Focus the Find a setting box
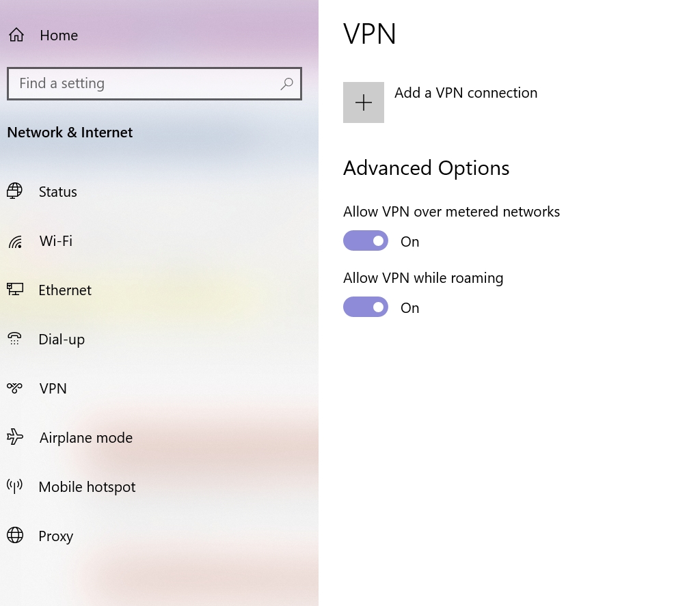The image size is (700, 606). pyautogui.click(x=154, y=83)
